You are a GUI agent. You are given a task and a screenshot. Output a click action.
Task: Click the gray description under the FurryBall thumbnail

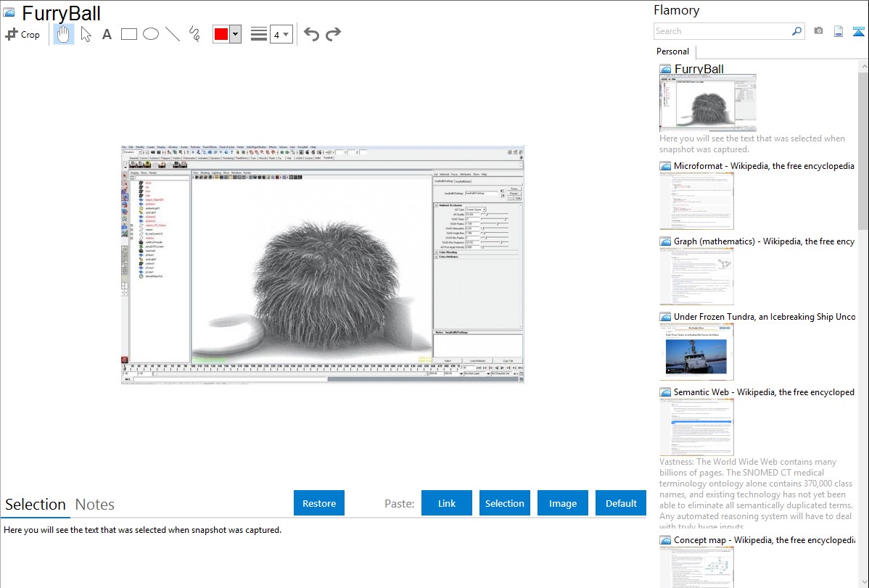click(752, 144)
